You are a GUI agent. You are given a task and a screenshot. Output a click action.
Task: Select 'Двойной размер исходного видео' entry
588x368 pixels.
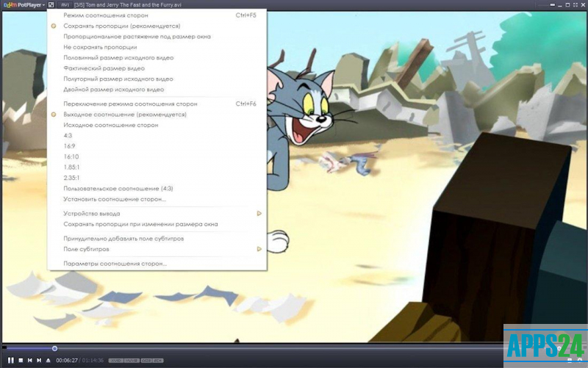point(114,89)
